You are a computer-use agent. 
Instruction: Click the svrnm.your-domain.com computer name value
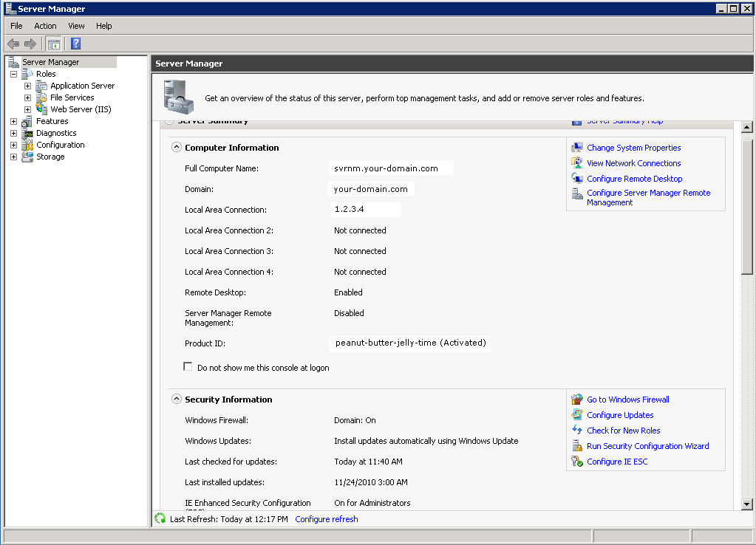point(386,168)
